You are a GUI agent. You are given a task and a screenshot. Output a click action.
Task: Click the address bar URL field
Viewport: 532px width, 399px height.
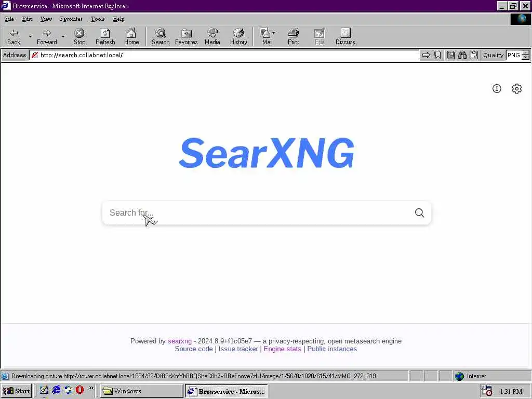(x=224, y=55)
